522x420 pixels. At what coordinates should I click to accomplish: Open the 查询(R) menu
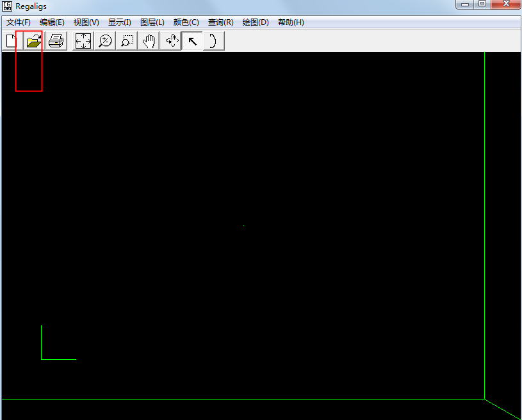coord(221,22)
